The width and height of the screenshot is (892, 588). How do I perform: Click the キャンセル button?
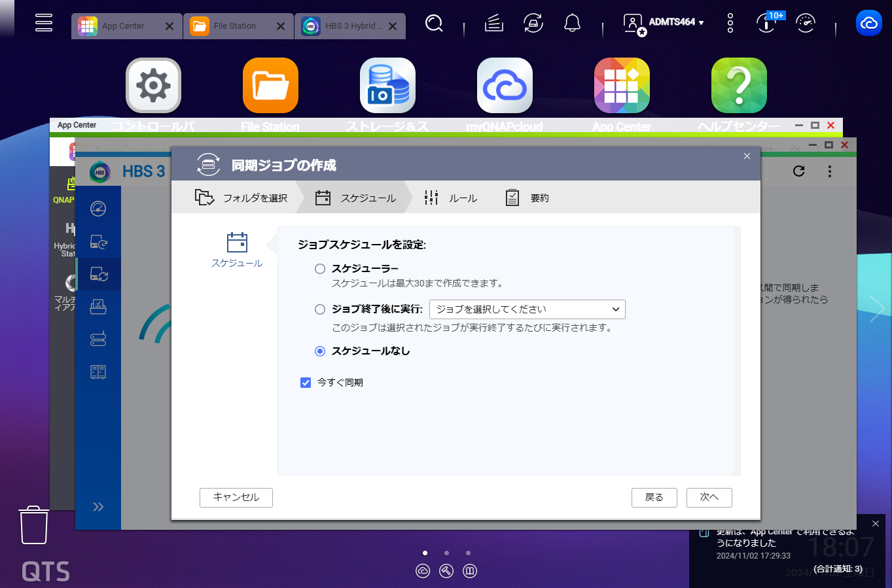(x=236, y=498)
